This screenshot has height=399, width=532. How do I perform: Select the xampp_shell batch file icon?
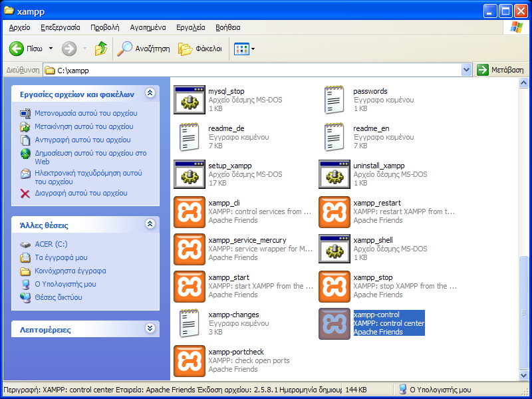(334, 249)
